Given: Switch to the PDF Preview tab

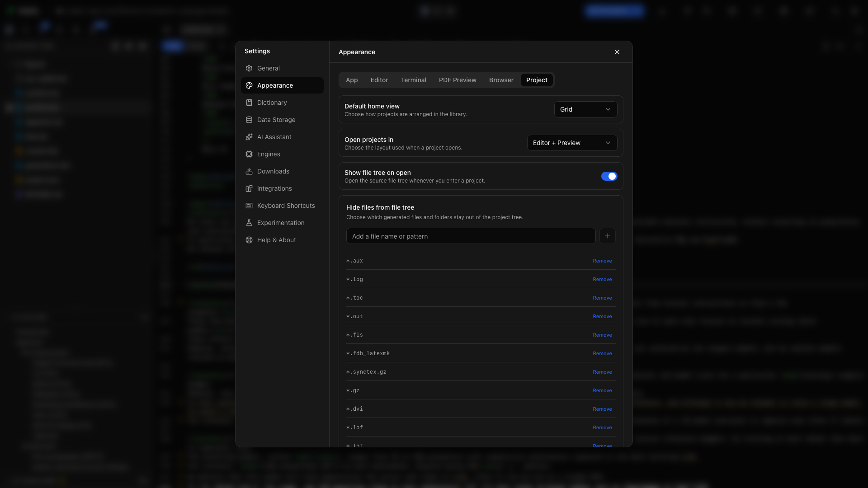Looking at the screenshot, I should (x=458, y=80).
